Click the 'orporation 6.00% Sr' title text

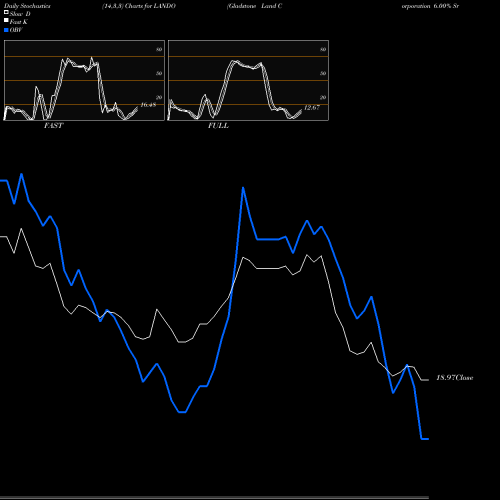click(430, 6)
